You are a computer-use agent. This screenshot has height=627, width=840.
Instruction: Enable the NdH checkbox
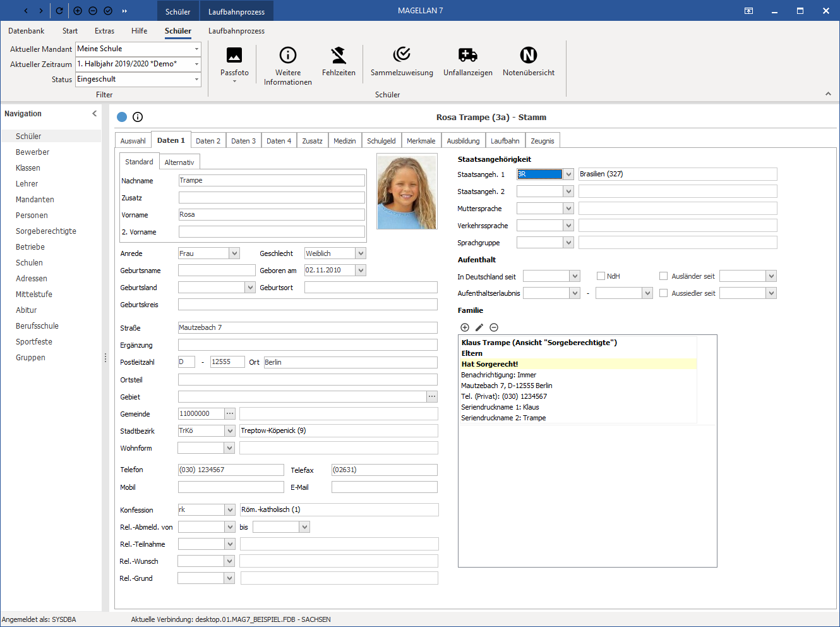click(x=601, y=276)
